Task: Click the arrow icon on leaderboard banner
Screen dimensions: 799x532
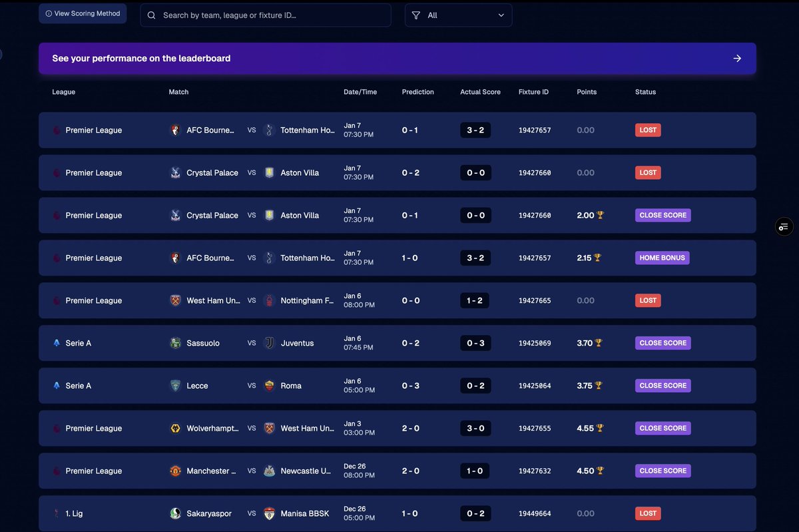Action: click(737, 59)
